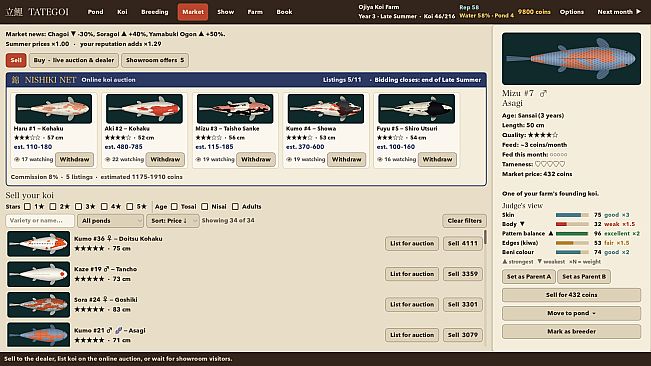Go to the Farm tab

255,12
